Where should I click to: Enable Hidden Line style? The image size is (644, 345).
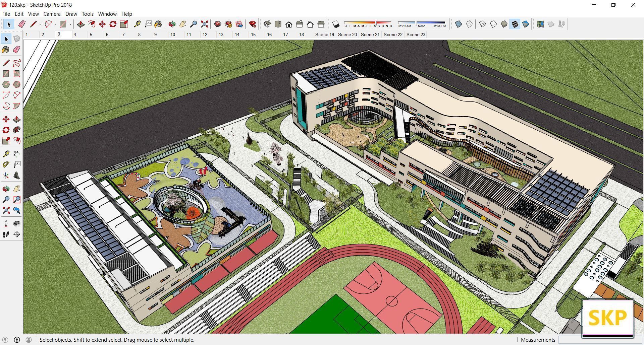tap(493, 24)
